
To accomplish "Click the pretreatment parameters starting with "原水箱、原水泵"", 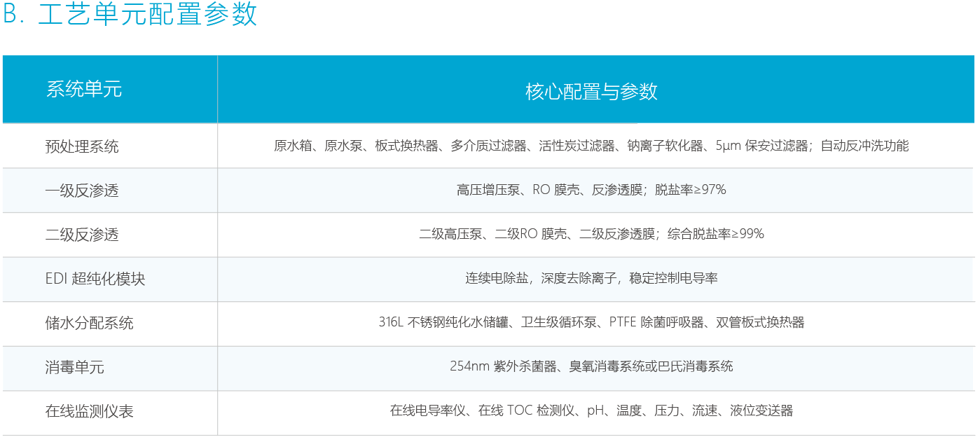I will pyautogui.click(x=591, y=146).
